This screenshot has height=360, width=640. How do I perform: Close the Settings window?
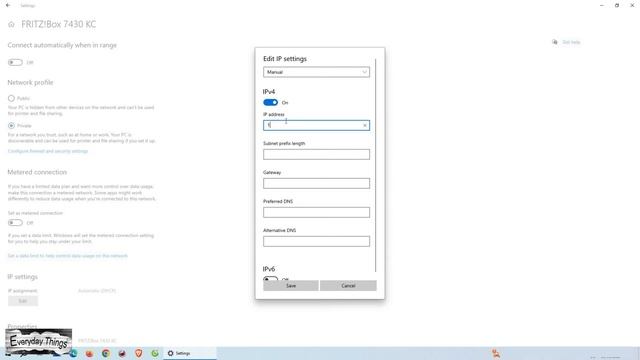coord(632,5)
